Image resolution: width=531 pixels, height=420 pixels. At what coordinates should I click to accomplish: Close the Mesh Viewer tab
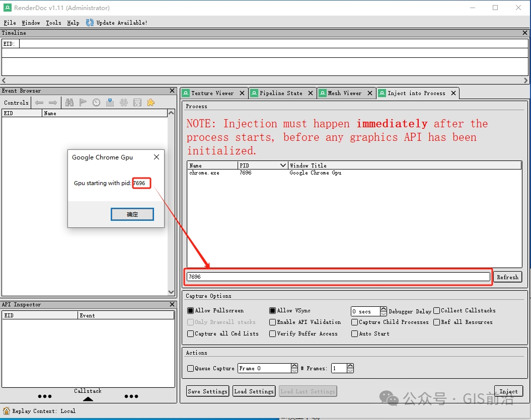coord(370,93)
